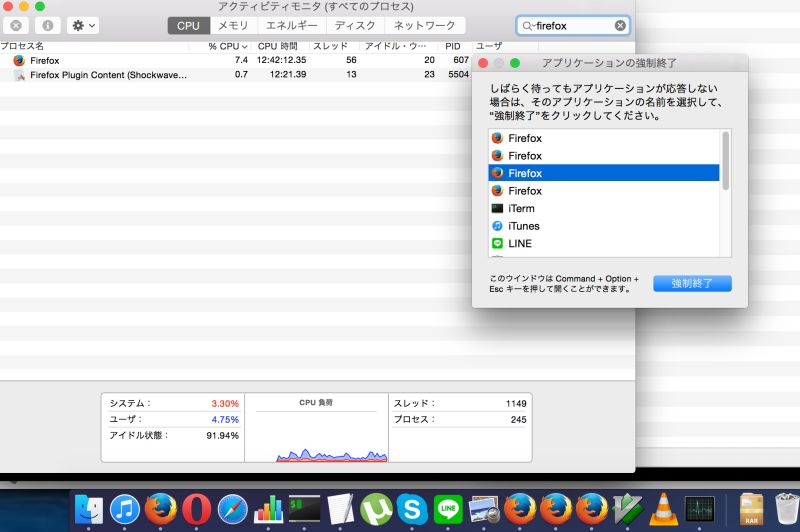Click the quit process X toolbar button

click(x=16, y=25)
